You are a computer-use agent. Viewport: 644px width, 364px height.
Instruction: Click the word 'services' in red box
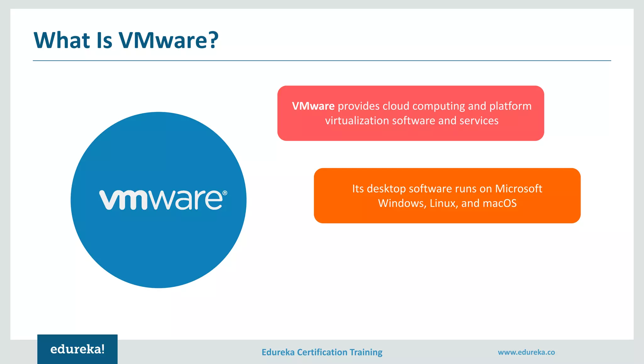point(479,121)
